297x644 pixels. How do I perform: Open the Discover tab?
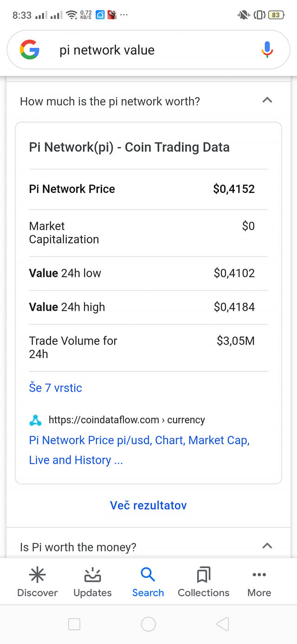(37, 582)
